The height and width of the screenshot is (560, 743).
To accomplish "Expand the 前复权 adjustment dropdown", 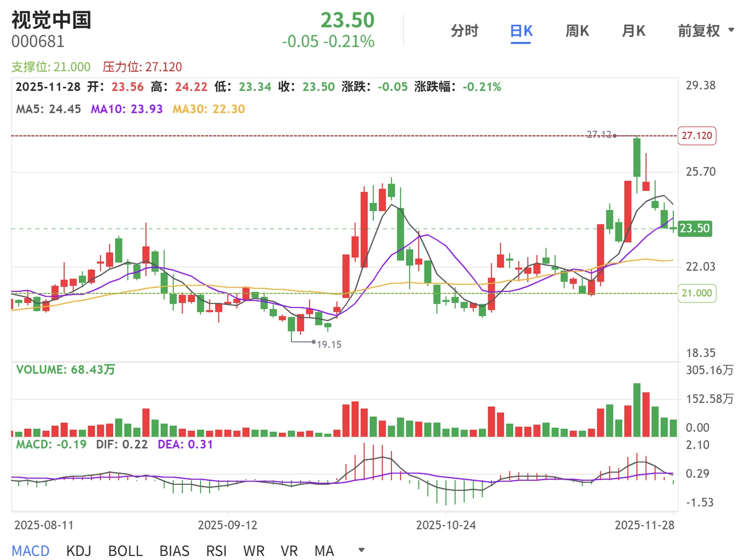I will pos(706,31).
